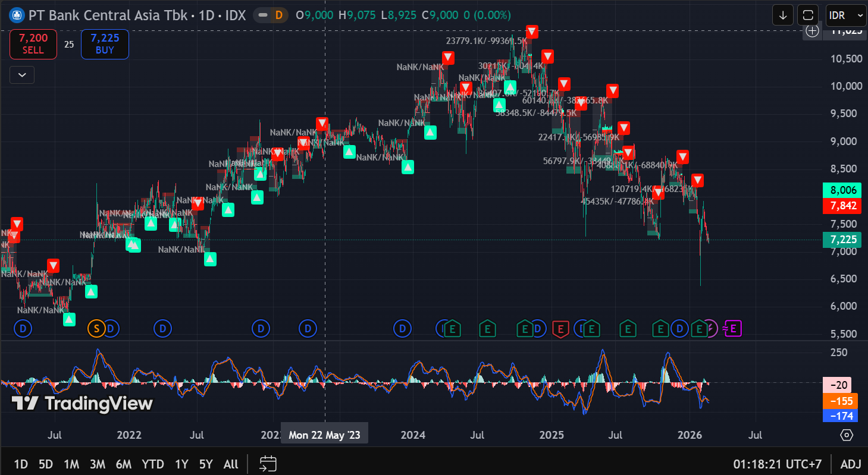Click the magenta E upcoming earnings marker
868x475 pixels.
click(x=733, y=328)
